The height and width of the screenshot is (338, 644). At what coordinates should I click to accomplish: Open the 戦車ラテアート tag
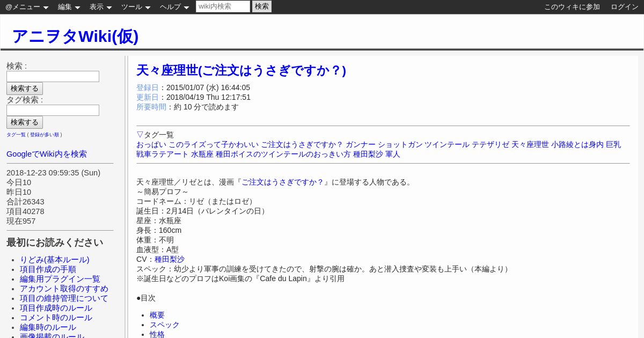click(163, 154)
